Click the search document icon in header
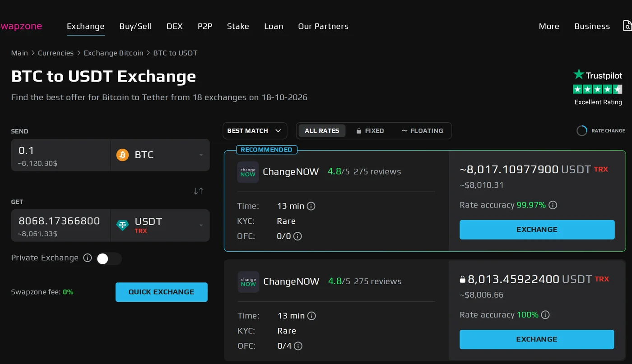Viewport: 632px width, 364px height. tap(627, 26)
